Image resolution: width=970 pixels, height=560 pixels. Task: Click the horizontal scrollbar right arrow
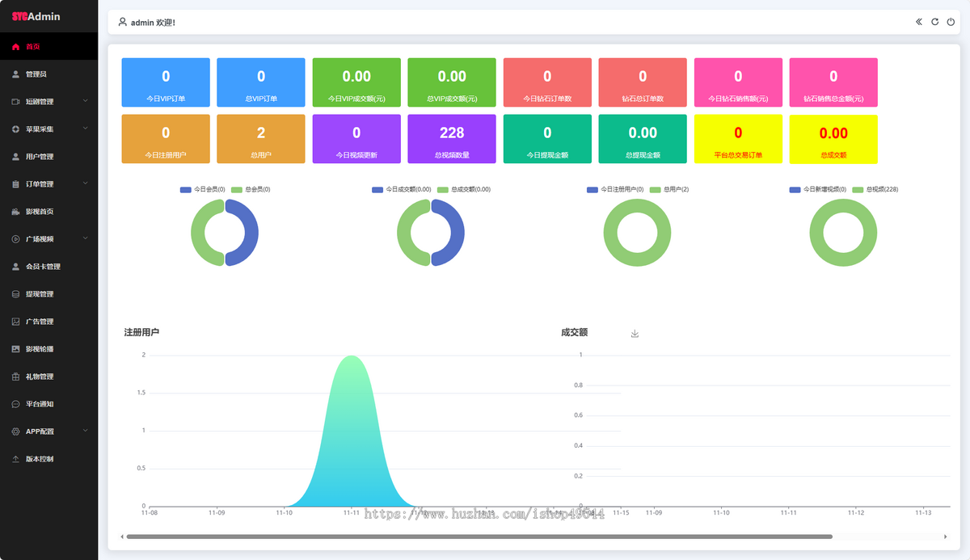pyautogui.click(x=945, y=537)
